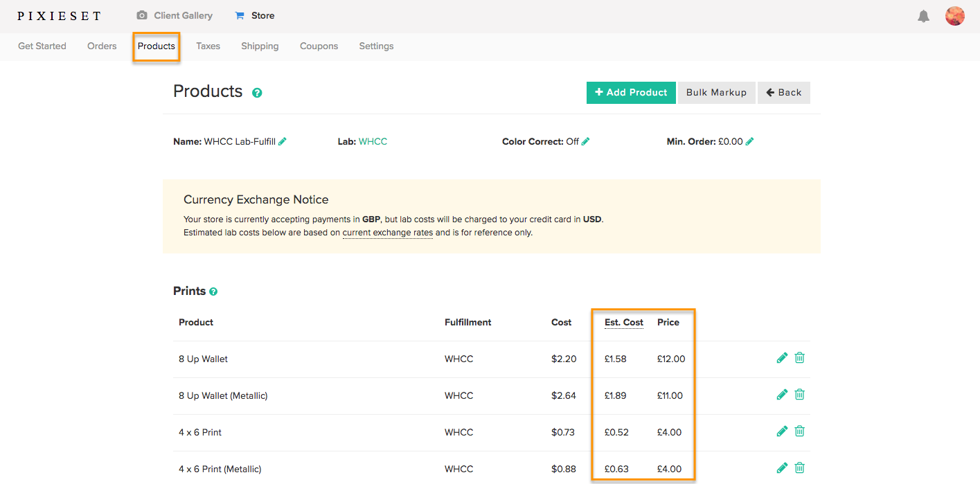Screen dimensions: 980x484
Task: Click the Fulfillment column header
Action: coord(468,323)
